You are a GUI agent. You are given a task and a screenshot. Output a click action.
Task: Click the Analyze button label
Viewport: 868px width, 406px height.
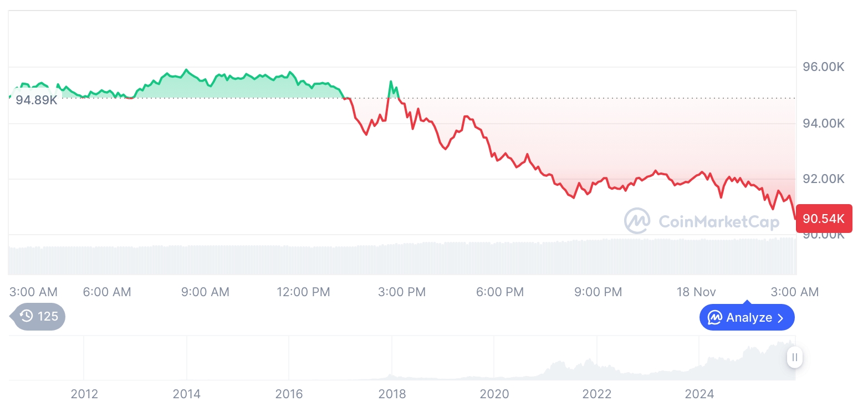point(749,318)
